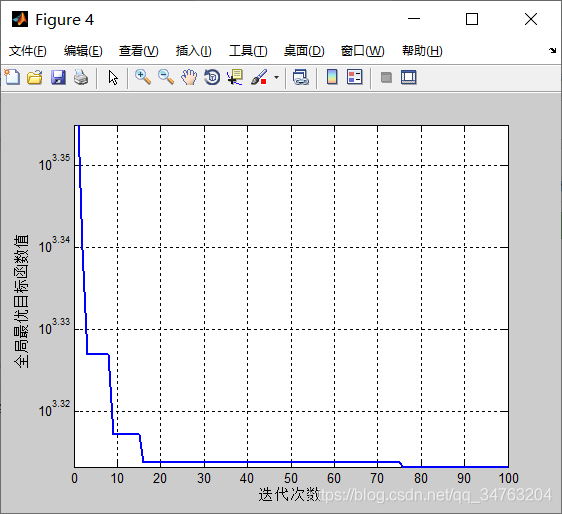Image resolution: width=562 pixels, height=514 pixels.
Task: Select the Brush/Select Data tool
Action: tap(259, 77)
